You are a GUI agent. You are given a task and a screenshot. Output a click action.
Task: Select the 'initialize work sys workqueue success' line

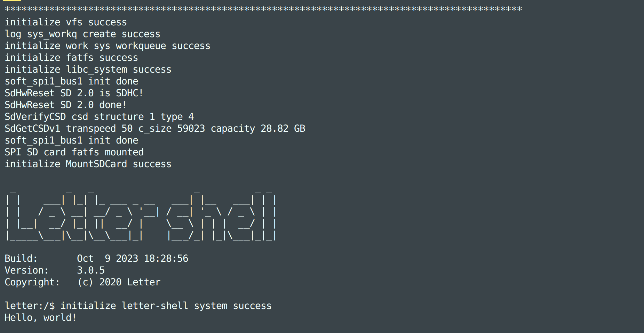[108, 46]
